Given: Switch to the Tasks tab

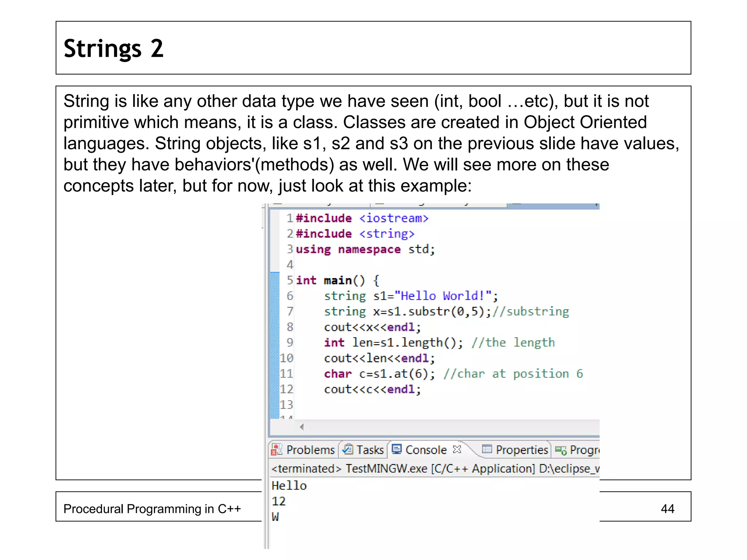Looking at the screenshot, I should click(363, 450).
